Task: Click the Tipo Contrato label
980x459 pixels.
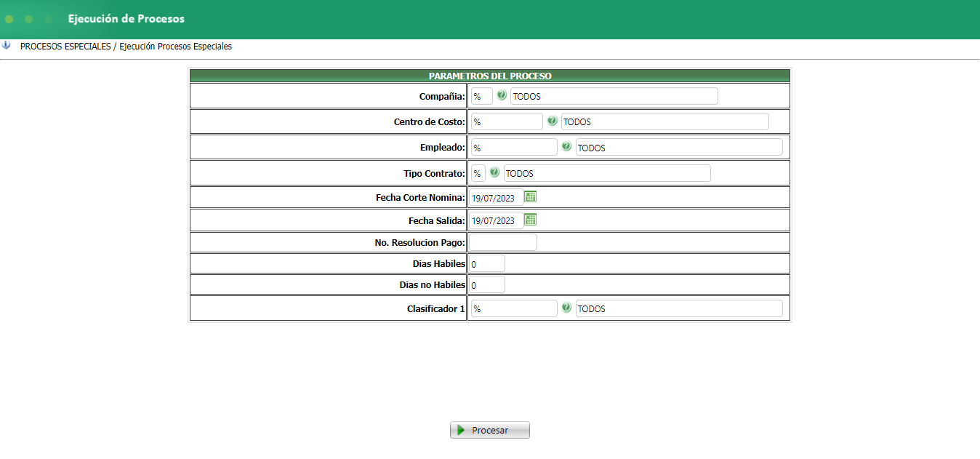Action: point(435,173)
